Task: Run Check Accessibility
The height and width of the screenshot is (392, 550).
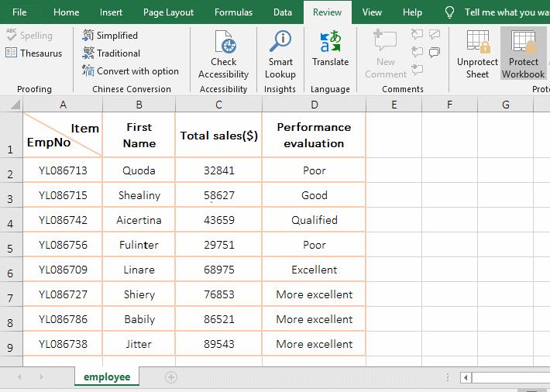Action: pos(223,54)
